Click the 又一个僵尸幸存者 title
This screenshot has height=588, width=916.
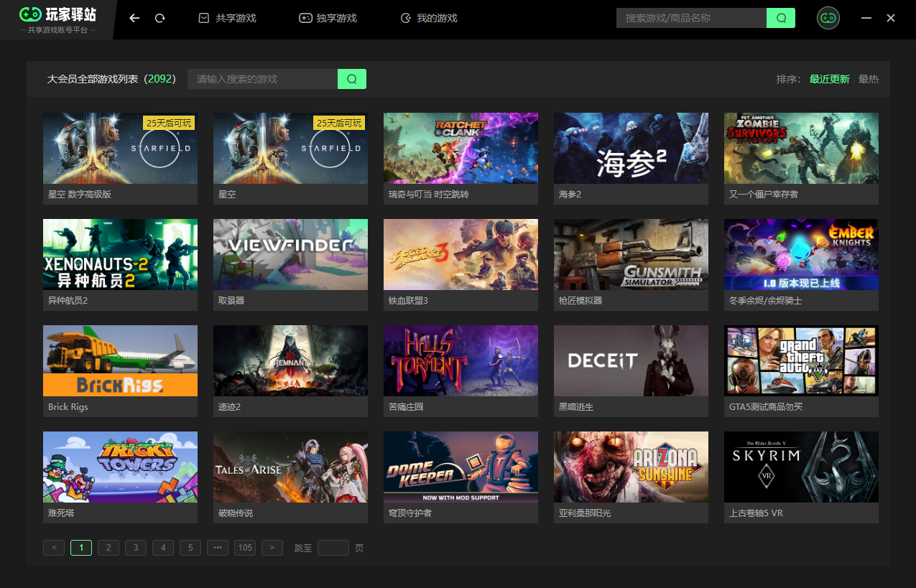click(764, 195)
